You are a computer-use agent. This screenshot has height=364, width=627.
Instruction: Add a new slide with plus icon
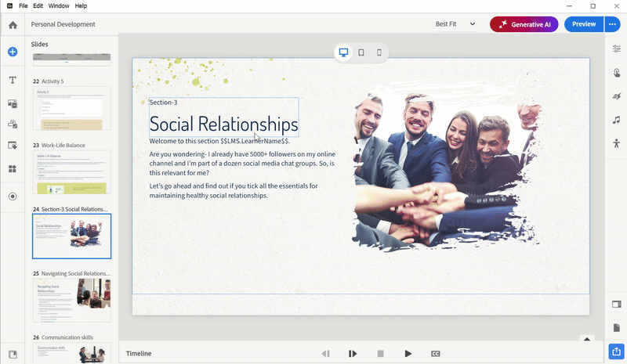tap(13, 52)
